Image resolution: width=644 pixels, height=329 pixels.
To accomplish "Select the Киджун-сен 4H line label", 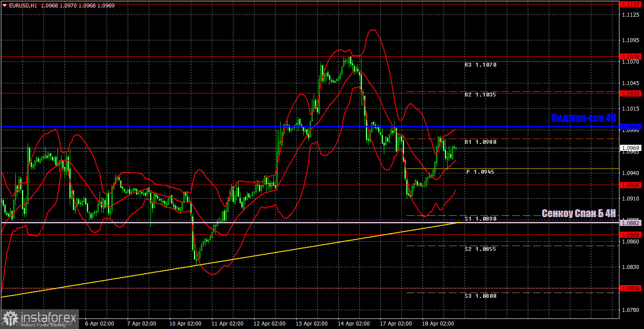I will tap(583, 118).
